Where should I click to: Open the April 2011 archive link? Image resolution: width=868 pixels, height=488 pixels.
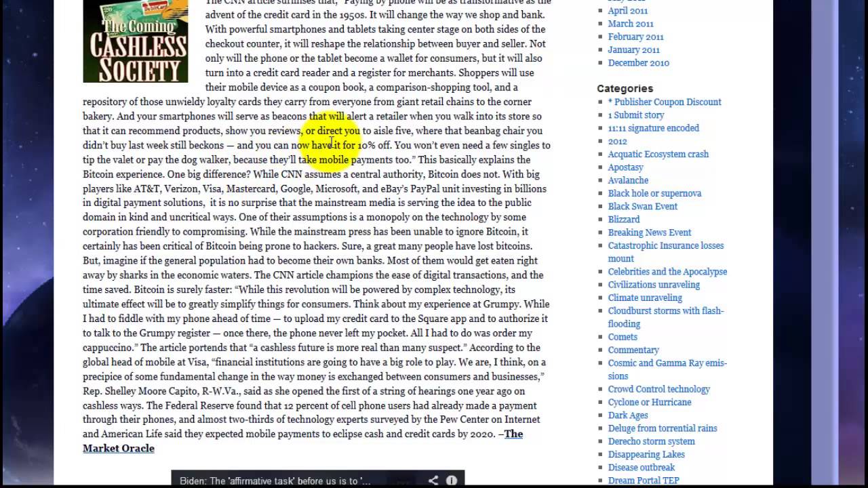(627, 11)
